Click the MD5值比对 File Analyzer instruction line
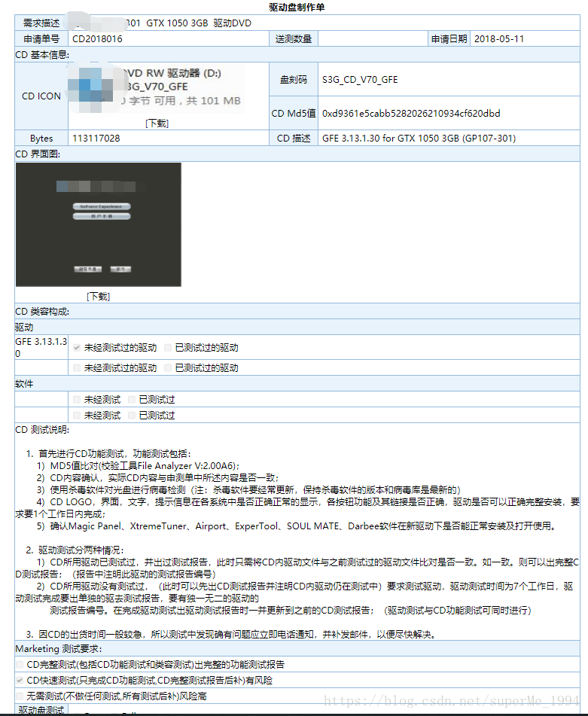 (139, 466)
